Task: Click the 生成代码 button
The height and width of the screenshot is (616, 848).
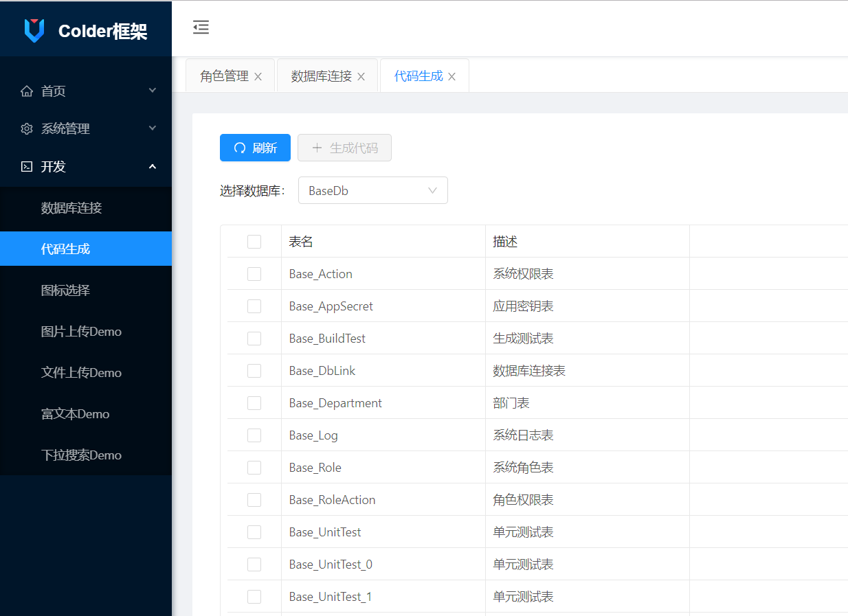Action: click(344, 148)
